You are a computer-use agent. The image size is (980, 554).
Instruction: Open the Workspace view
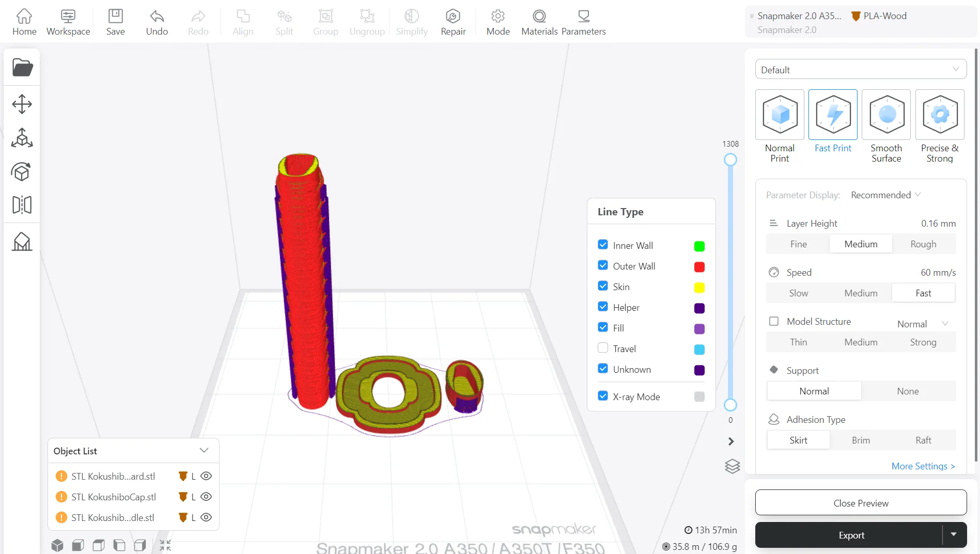[x=68, y=22]
